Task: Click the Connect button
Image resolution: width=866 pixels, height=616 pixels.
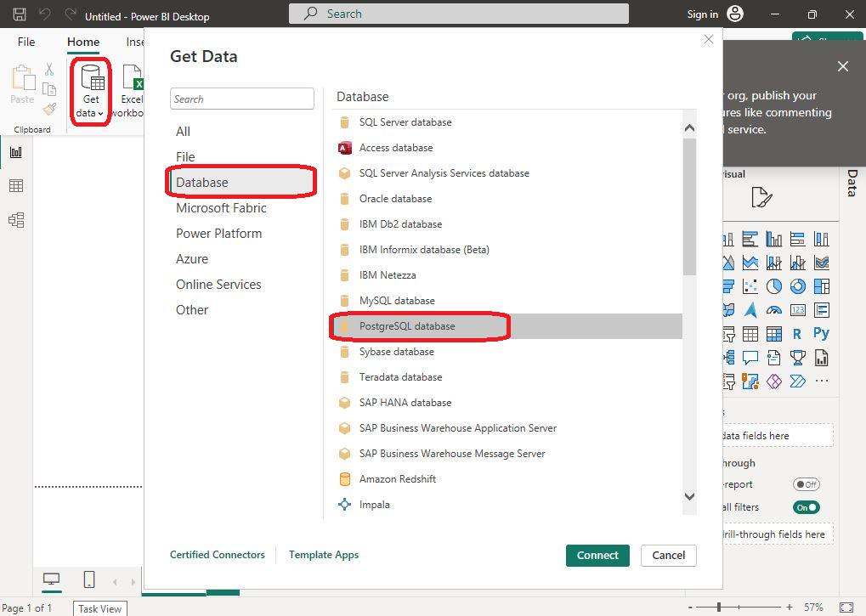Action: tap(597, 556)
